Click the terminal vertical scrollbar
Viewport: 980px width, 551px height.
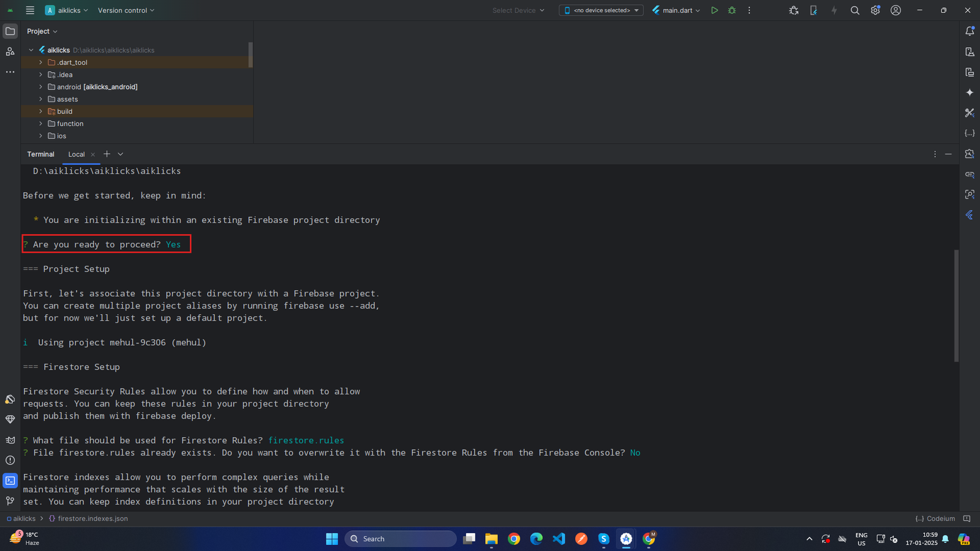(956, 305)
